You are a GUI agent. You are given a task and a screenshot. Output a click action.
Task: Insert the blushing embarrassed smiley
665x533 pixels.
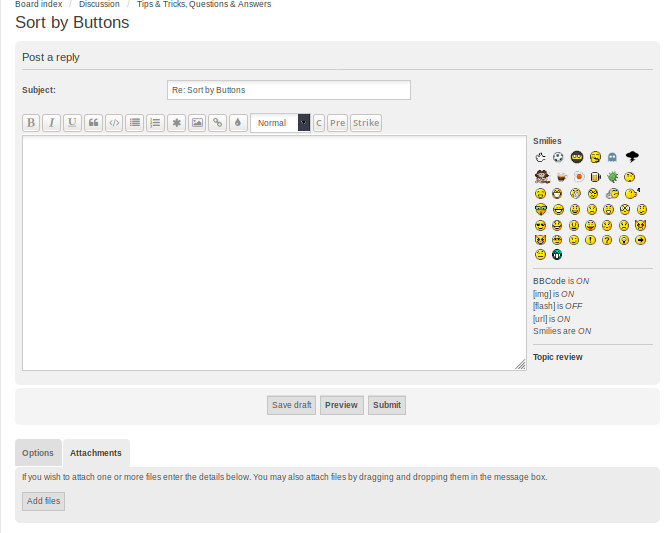[607, 225]
